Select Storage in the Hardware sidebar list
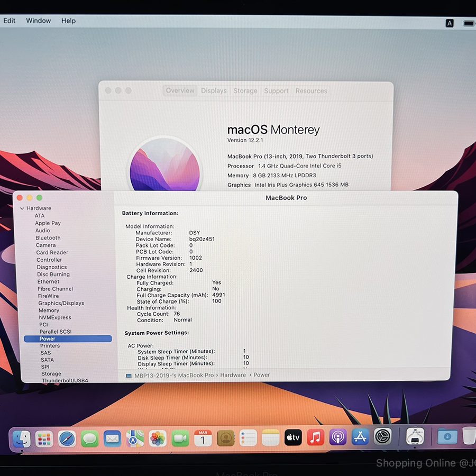476x476 pixels. (x=51, y=374)
